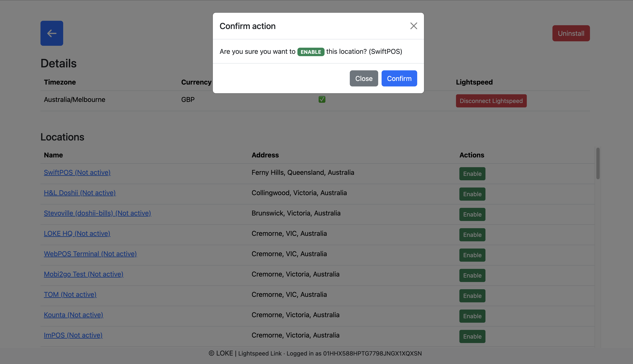The height and width of the screenshot is (364, 633).
Task: Close the Confirm action dialog with X
Action: [x=414, y=26]
